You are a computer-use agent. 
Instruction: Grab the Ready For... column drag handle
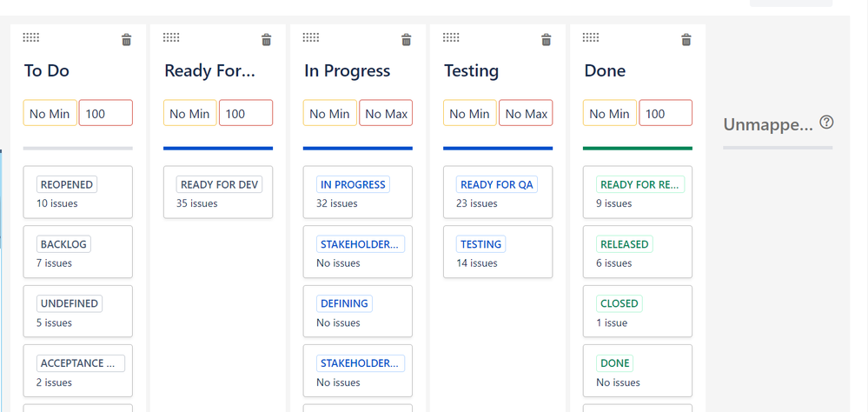click(x=171, y=37)
